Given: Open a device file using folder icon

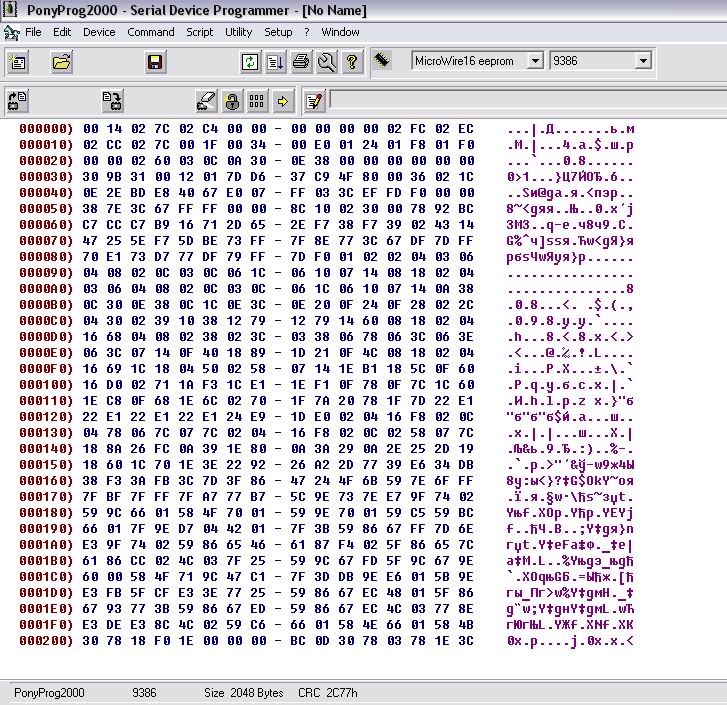Looking at the screenshot, I should (x=61, y=62).
